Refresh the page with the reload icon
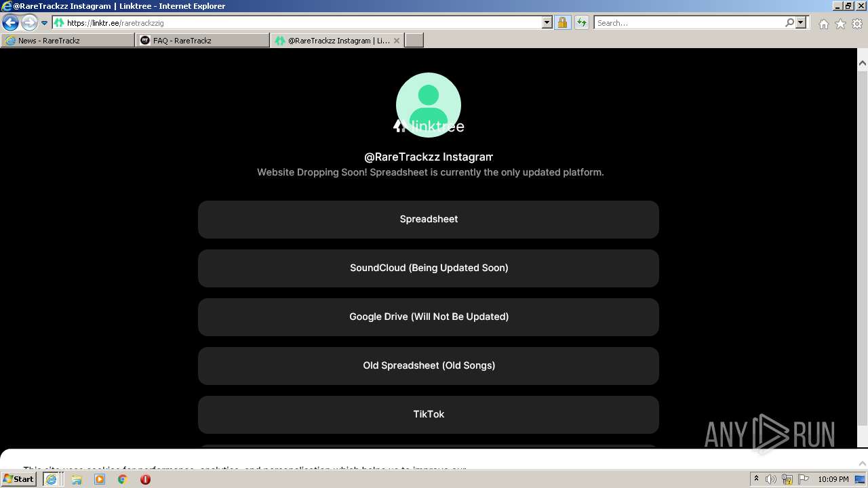This screenshot has height=488, width=868. click(x=581, y=23)
